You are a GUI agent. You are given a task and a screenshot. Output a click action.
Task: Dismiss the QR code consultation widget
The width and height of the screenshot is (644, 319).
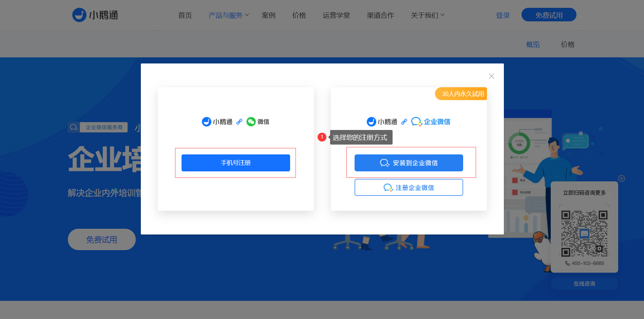(x=622, y=179)
